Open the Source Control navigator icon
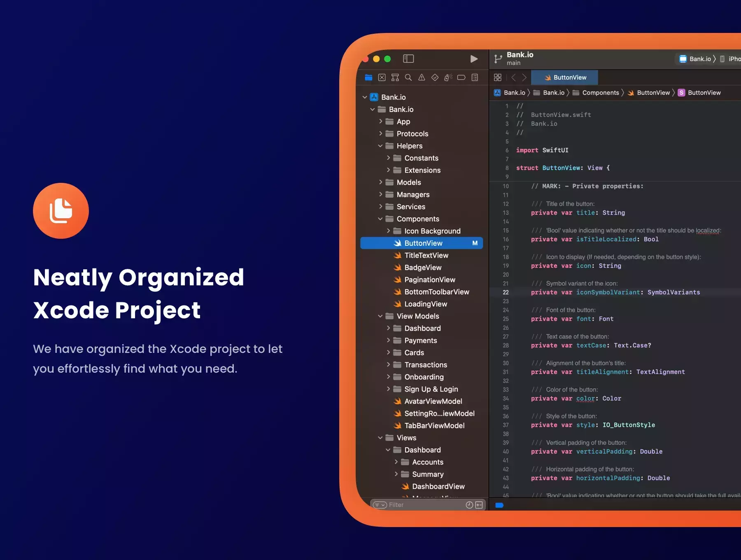 click(382, 77)
